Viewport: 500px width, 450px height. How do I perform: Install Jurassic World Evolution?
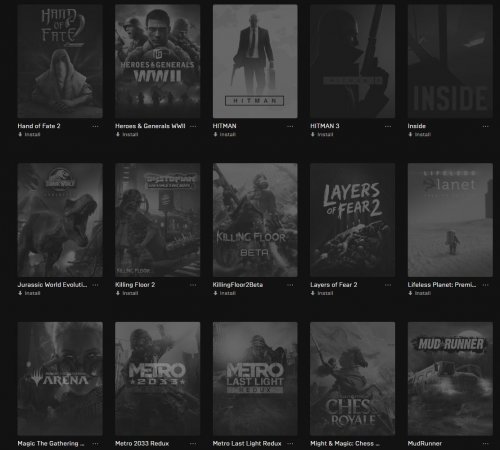29,293
